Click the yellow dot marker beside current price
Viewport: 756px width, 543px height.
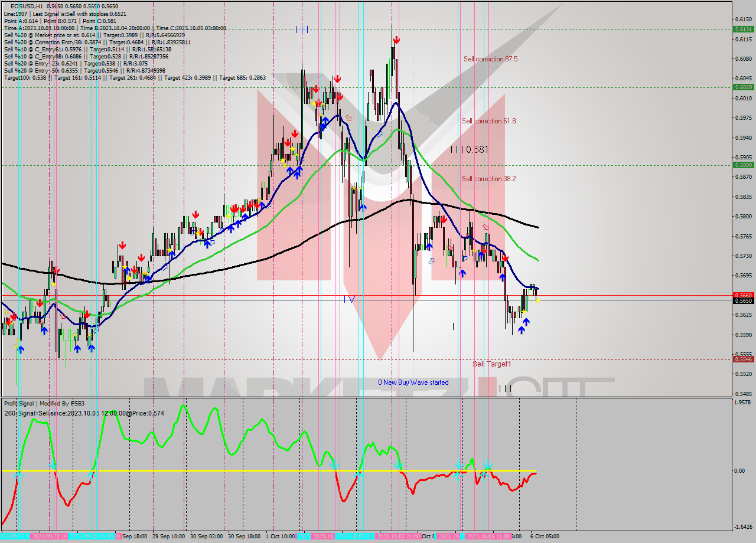click(538, 301)
